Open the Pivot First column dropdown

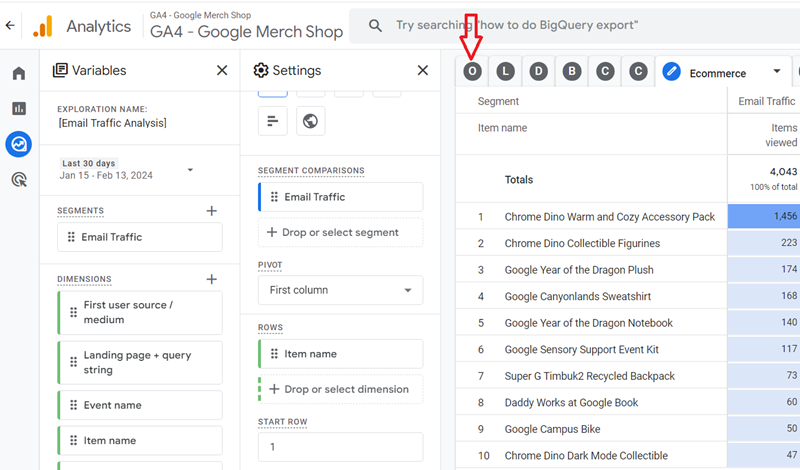pos(341,290)
